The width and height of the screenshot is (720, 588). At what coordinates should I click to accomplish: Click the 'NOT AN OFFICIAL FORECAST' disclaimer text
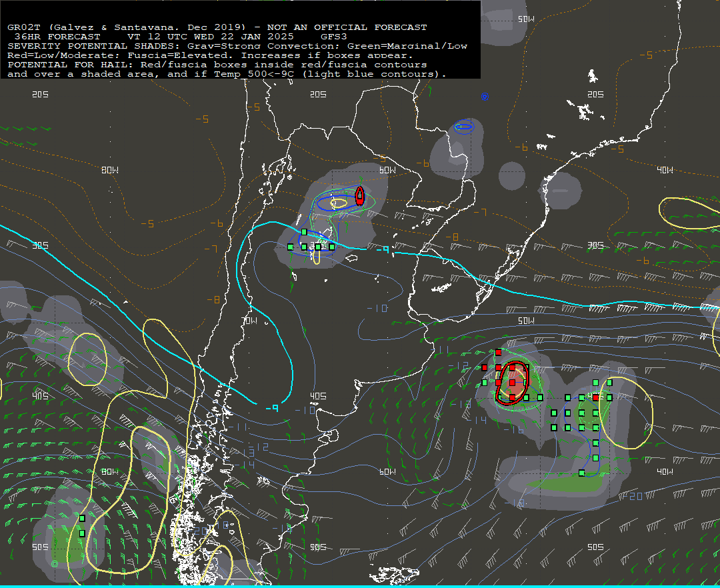pyautogui.click(x=347, y=27)
